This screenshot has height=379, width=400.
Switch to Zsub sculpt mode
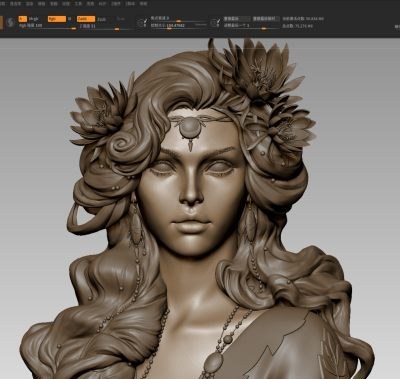102,19
